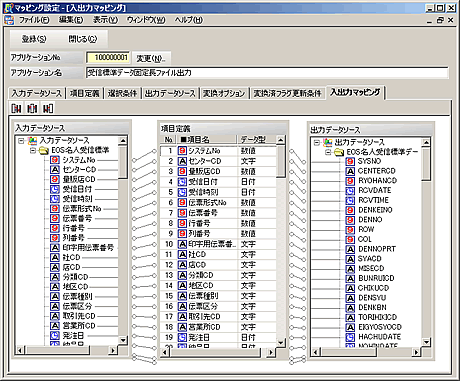Select BUNRUICD in output tree
460x381 pixels.
click(x=376, y=278)
